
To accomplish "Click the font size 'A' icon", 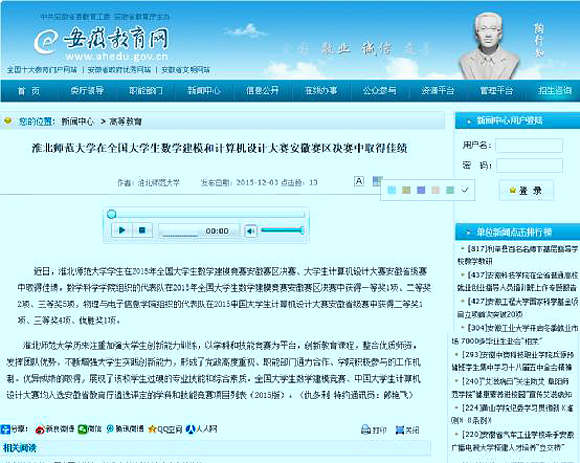I will 359,181.
